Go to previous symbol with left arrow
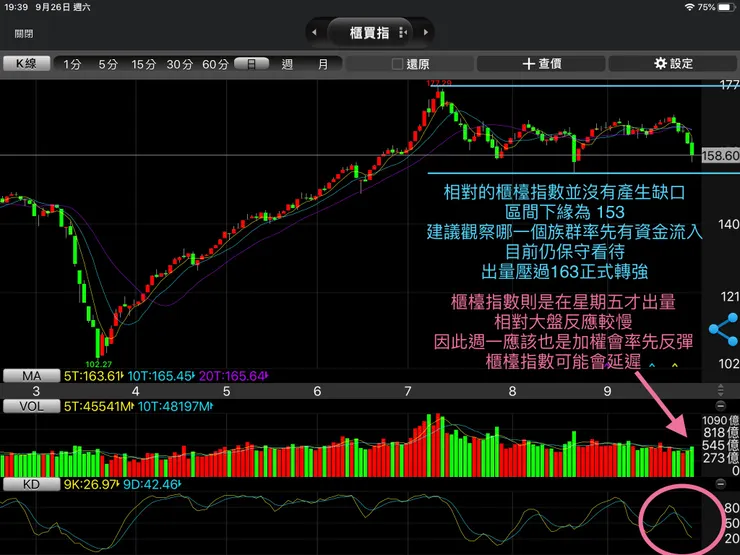Viewport: 740px width, 555px height. [x=314, y=33]
